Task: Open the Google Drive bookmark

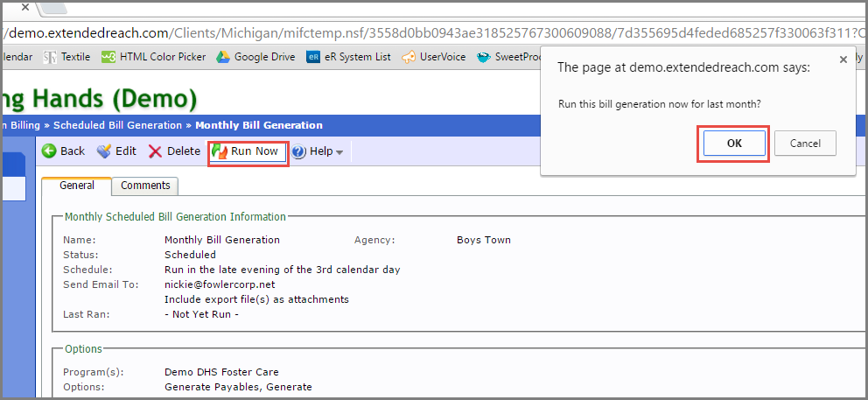Action: [255, 57]
